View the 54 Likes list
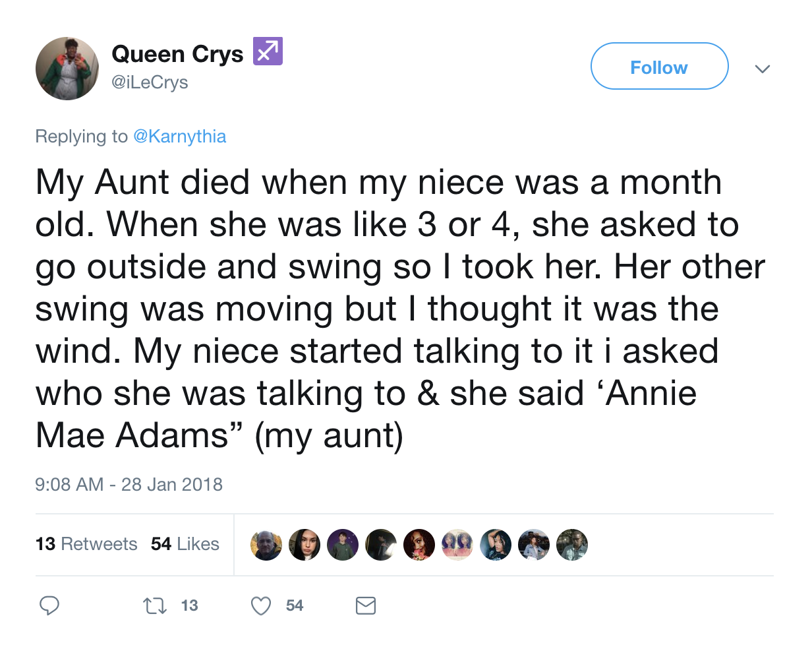Image resolution: width=812 pixels, height=649 pixels. pos(185,544)
